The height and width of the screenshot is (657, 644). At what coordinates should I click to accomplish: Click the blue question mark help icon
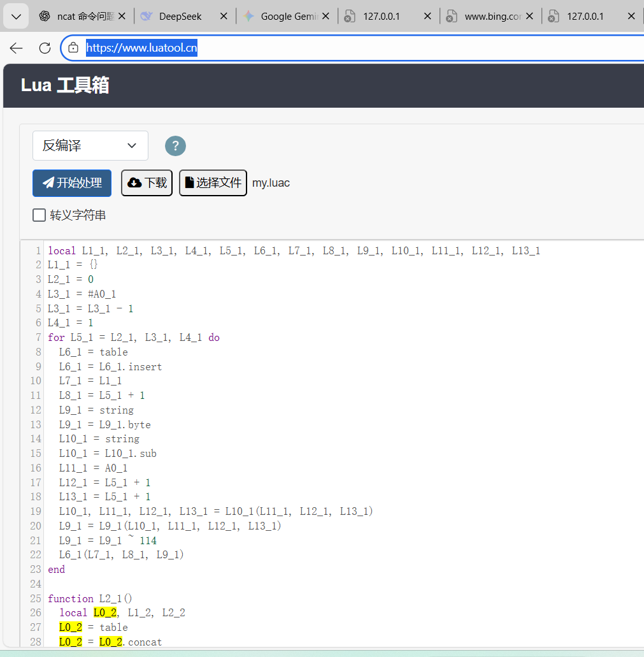point(175,146)
